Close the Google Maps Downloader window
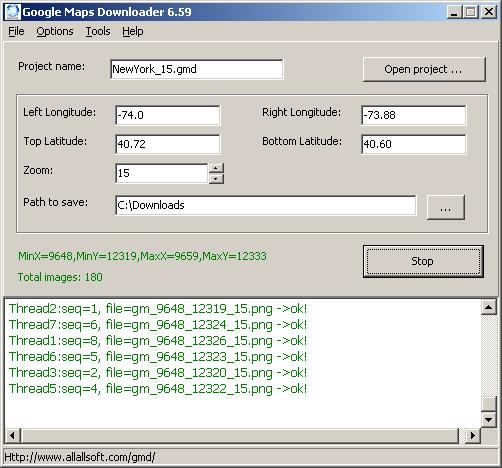Viewport: 502px width, 468px height. point(489,12)
